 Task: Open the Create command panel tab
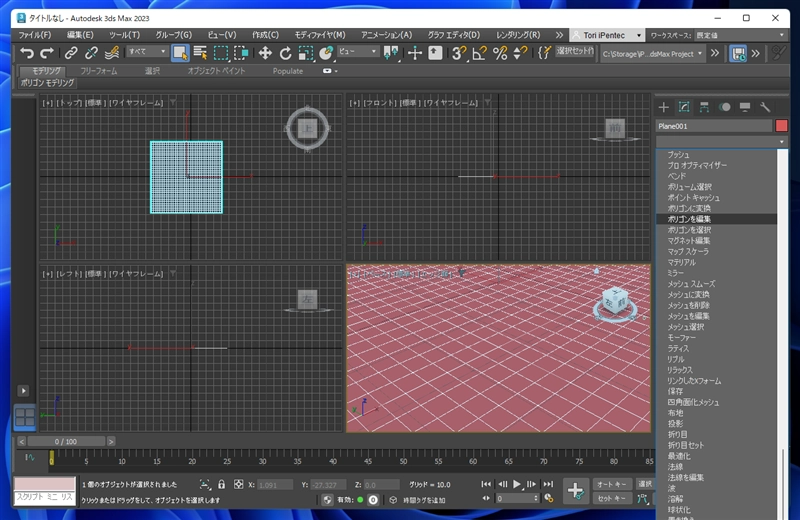click(x=663, y=107)
